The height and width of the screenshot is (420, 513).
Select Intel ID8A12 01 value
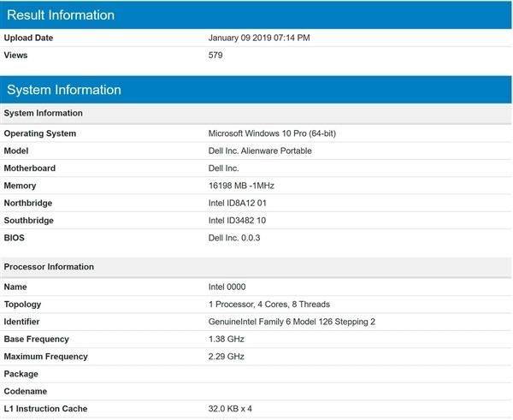pos(238,204)
